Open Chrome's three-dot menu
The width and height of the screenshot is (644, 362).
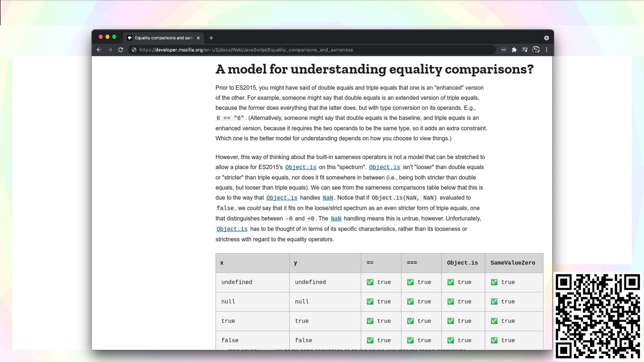click(x=547, y=50)
